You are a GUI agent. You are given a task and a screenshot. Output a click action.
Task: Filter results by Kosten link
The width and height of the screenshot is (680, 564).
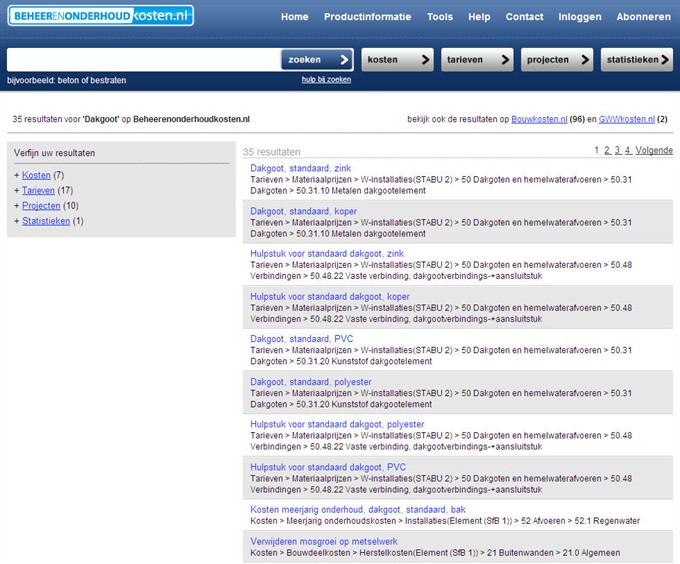[x=36, y=175]
